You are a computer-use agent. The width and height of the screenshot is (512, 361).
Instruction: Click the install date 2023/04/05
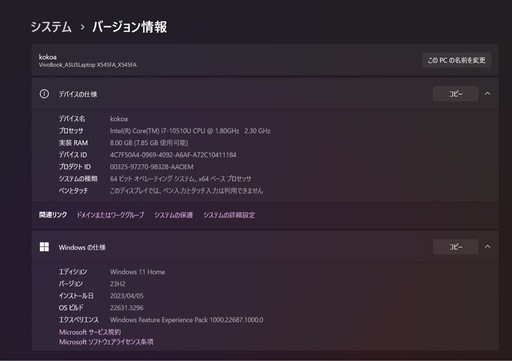pyautogui.click(x=127, y=296)
